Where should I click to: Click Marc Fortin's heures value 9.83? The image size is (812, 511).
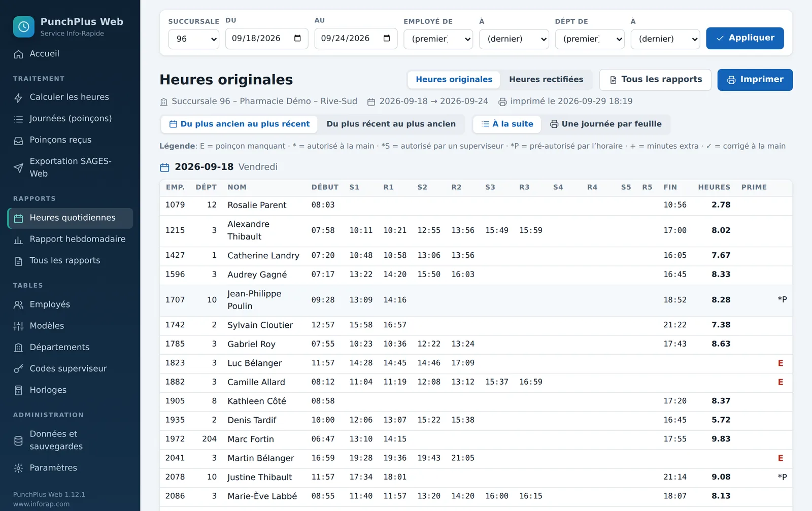click(721, 439)
